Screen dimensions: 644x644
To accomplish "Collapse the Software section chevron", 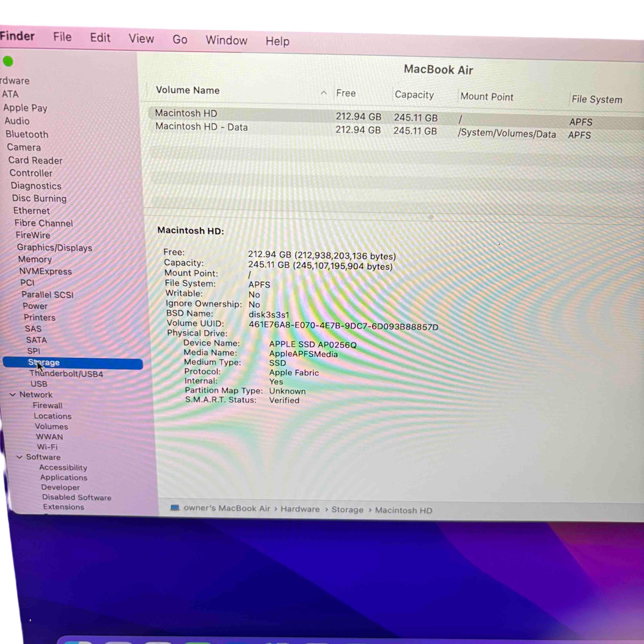I will click(x=19, y=457).
